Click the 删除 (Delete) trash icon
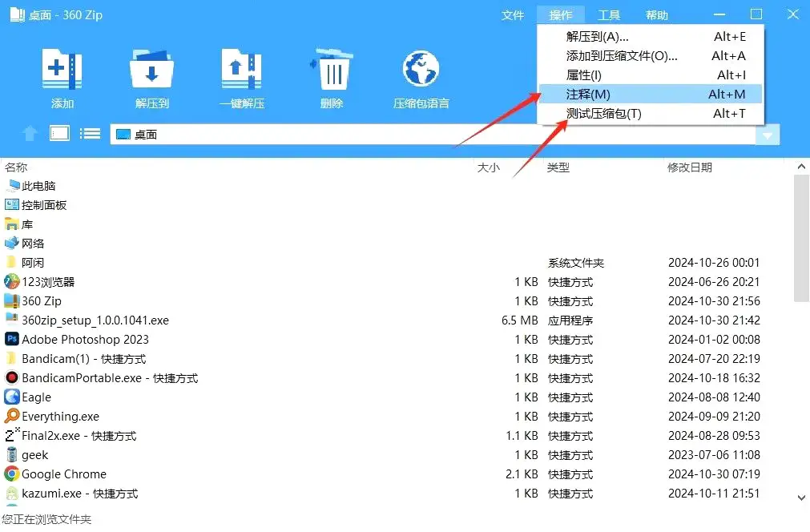 point(332,70)
